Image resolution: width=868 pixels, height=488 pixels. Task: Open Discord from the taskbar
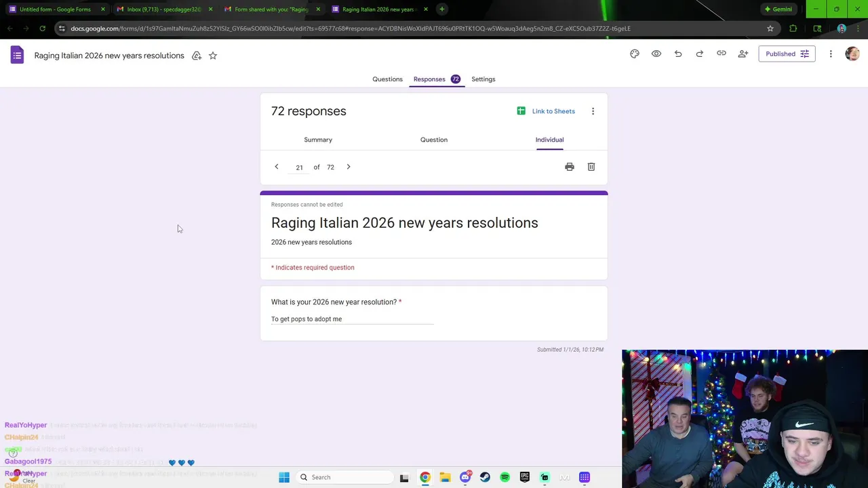click(x=465, y=477)
